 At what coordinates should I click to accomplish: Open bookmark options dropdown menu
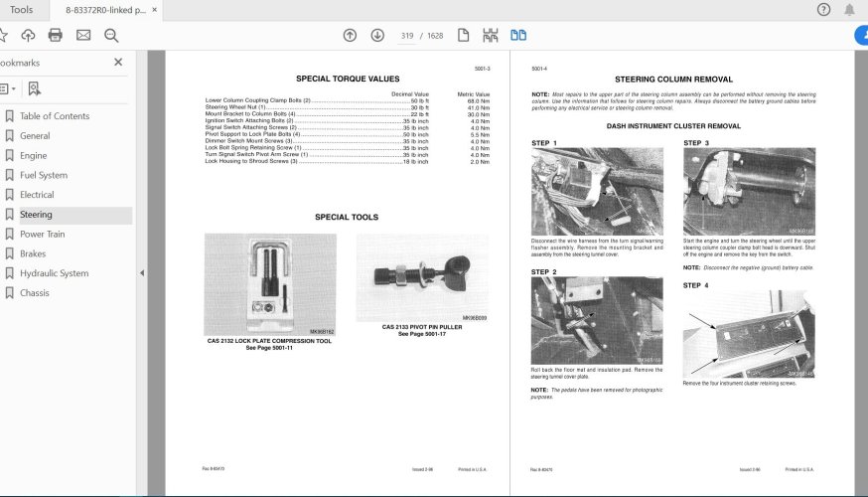7,88
